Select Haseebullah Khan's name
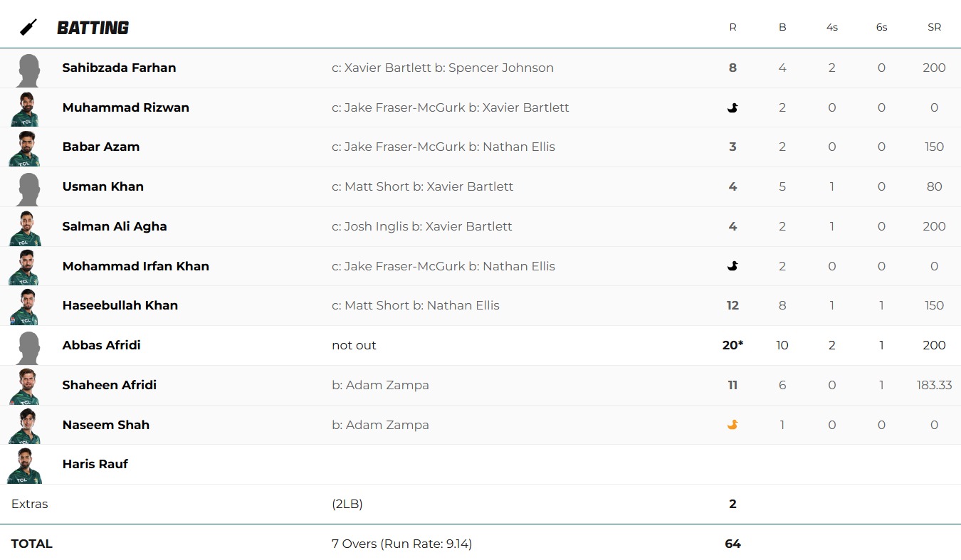The width and height of the screenshot is (961, 560). pyautogui.click(x=120, y=305)
